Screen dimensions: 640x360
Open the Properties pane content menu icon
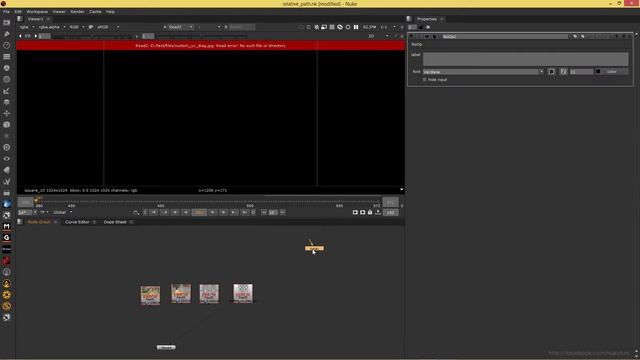[409, 19]
